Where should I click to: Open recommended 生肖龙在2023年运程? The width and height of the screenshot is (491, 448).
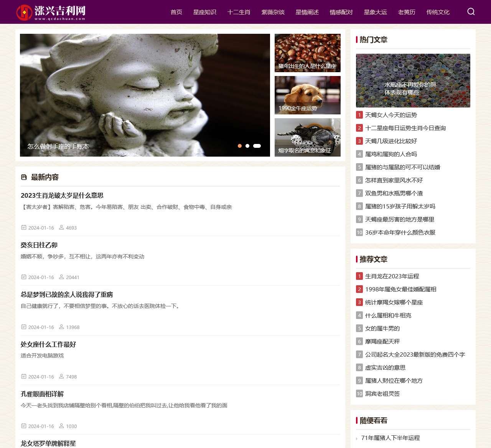392,276
